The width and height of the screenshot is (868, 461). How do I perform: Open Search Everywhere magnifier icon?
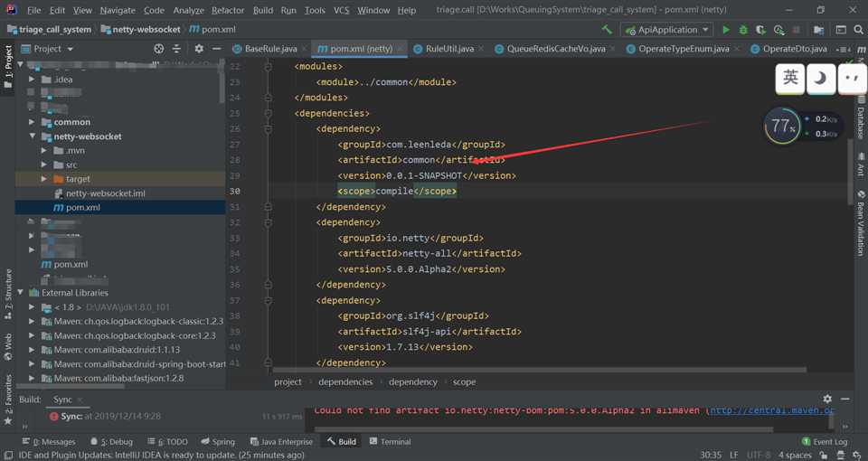point(859,29)
